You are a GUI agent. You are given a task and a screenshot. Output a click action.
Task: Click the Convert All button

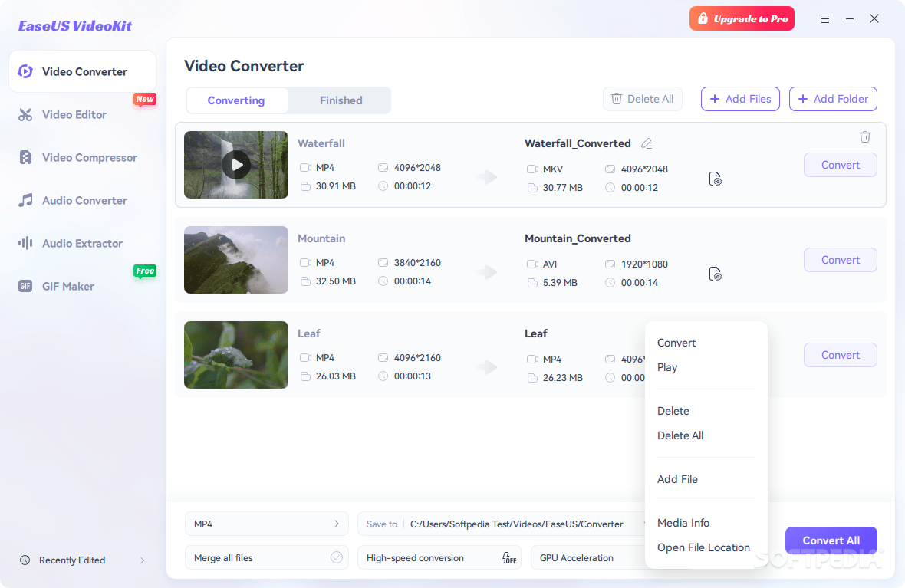click(831, 540)
